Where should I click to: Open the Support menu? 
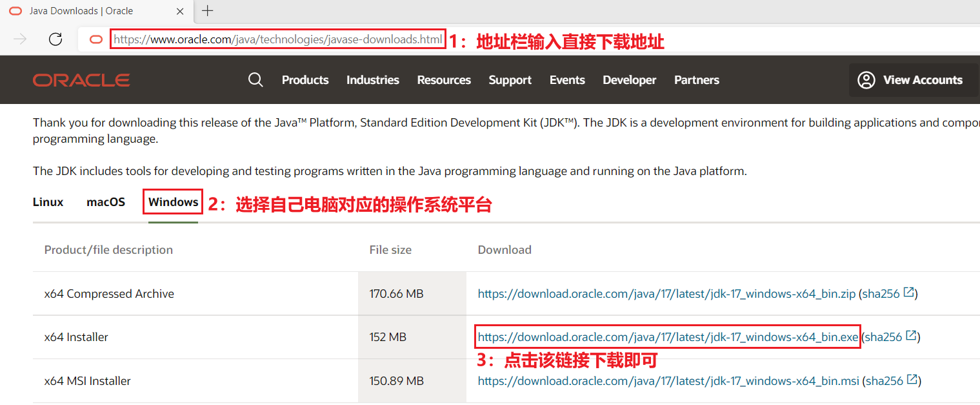(510, 79)
